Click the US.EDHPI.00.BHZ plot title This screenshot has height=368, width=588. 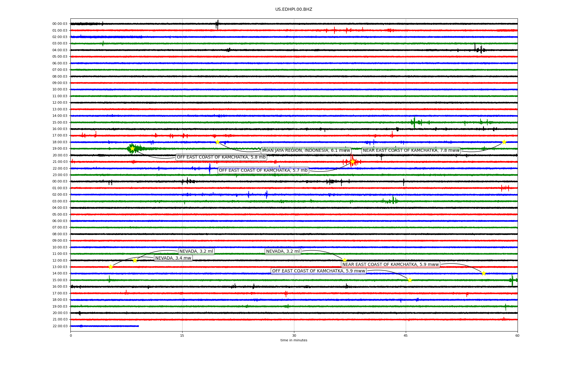[x=294, y=10]
